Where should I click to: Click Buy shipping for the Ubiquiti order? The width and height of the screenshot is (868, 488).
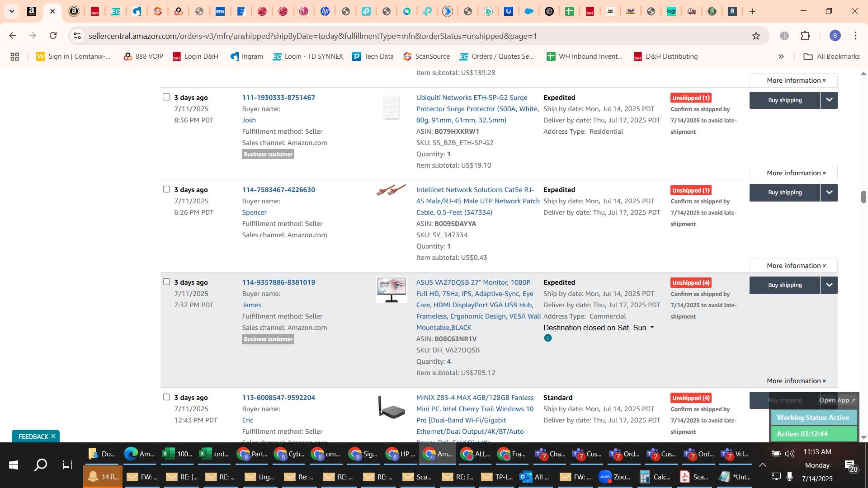(x=785, y=100)
